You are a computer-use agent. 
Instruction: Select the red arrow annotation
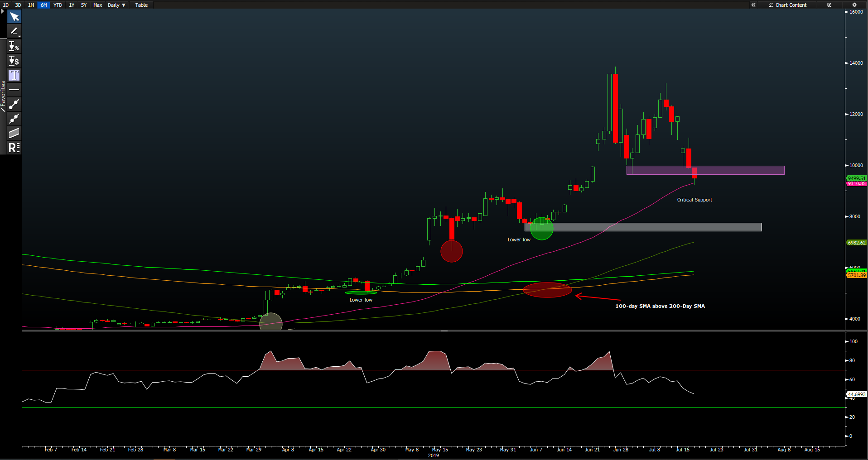[x=598, y=297]
